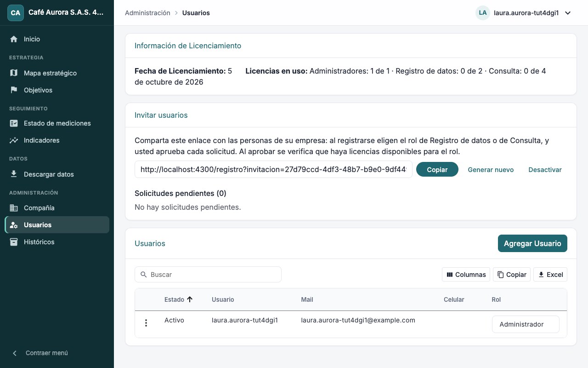Viewport: 588px width, 368px height.
Task: Sort the table by Usuario column header
Action: (223, 299)
